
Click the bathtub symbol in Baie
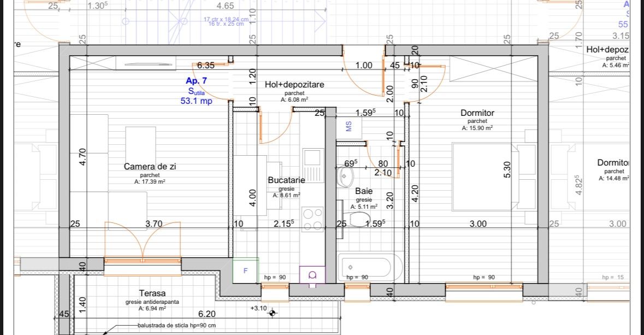[370, 267]
